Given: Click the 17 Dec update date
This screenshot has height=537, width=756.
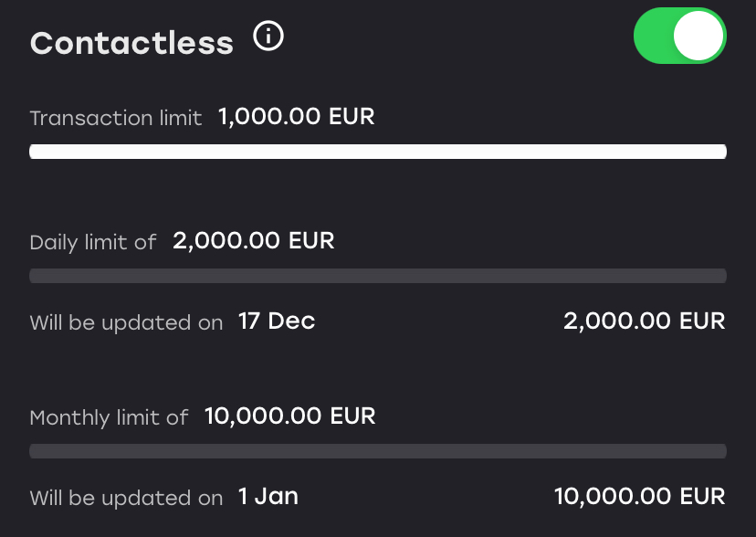Looking at the screenshot, I should coord(277,321).
